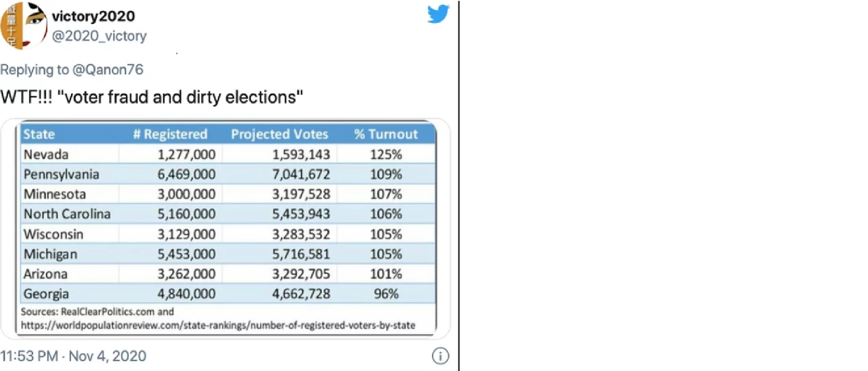
Task: Click the info circle icon beside timestamp
Action: coord(441,356)
